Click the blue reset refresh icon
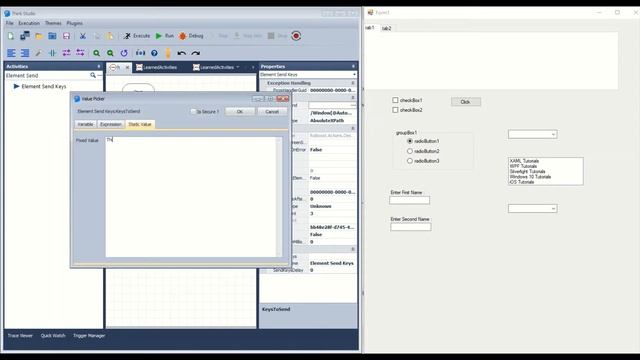The height and width of the screenshot is (360, 640). pos(124,53)
